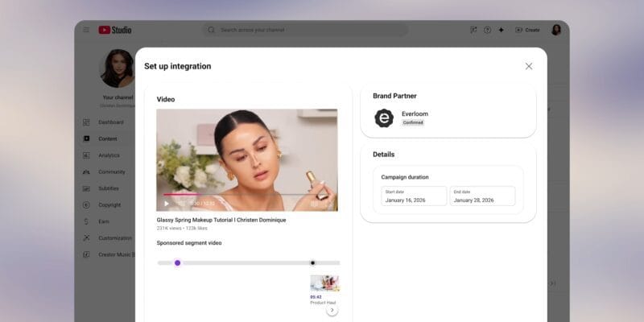Click the Create button in the header
644x322 pixels.
[x=528, y=30]
